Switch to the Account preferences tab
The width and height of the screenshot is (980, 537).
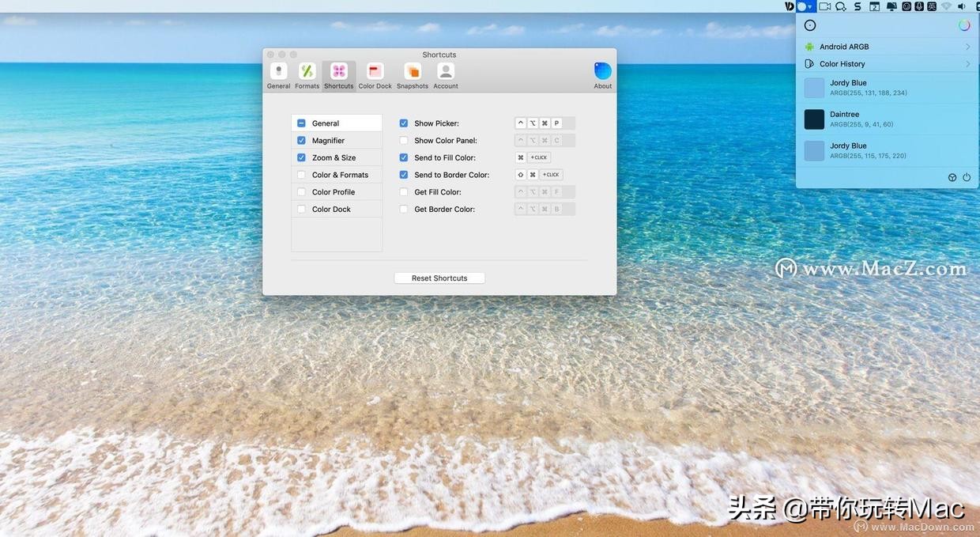tap(445, 71)
